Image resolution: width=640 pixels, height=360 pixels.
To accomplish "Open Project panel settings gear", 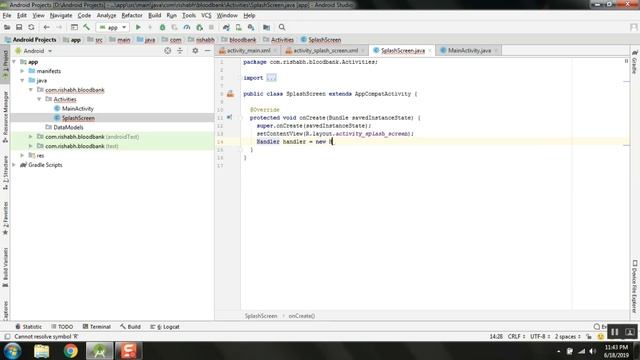I will [x=195, y=51].
